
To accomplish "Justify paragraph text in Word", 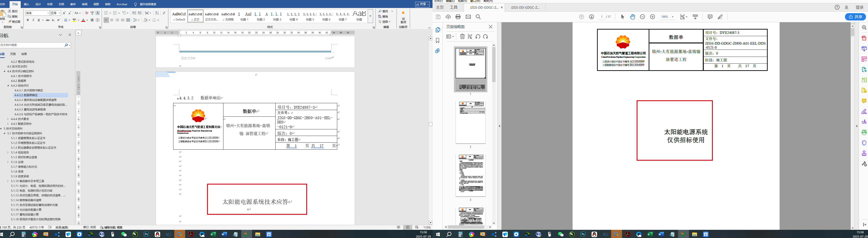I will pyautogui.click(x=122, y=20).
